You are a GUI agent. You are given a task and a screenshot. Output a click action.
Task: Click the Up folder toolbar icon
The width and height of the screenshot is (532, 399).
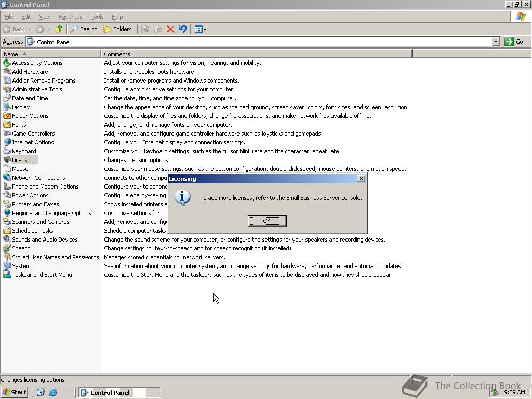click(59, 29)
